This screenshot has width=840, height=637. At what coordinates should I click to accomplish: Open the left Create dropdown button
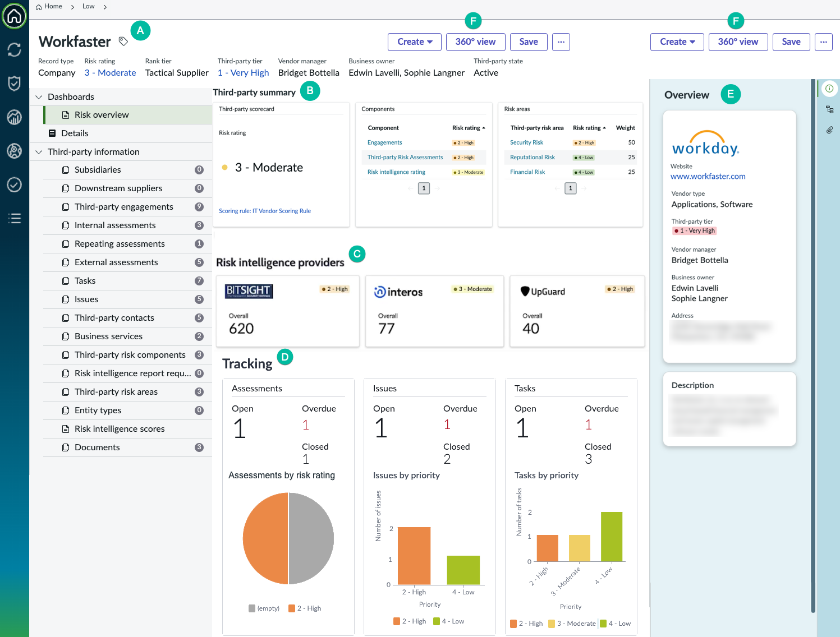(415, 42)
